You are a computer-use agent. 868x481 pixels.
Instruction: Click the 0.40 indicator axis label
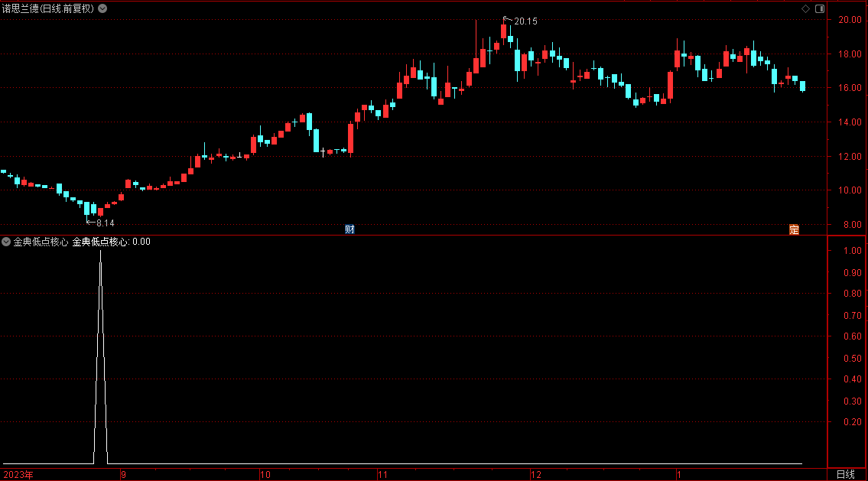853,379
